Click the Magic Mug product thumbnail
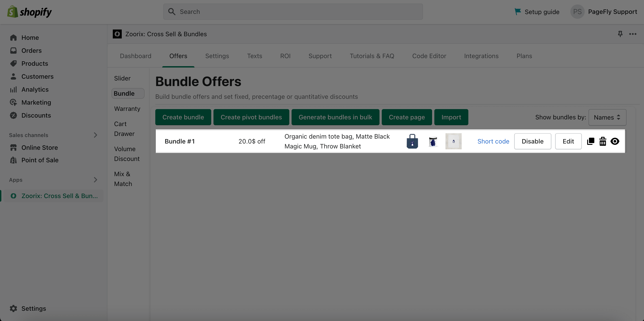The image size is (644, 321). point(433,142)
